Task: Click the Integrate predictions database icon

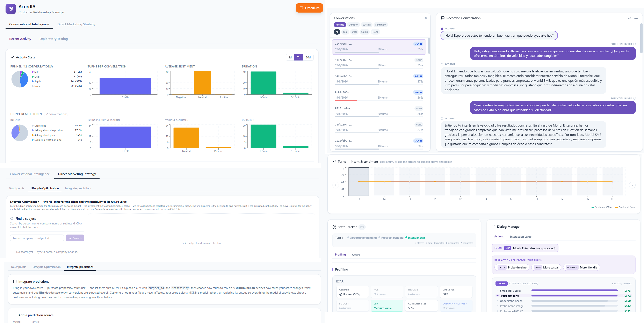Action: coord(15,281)
